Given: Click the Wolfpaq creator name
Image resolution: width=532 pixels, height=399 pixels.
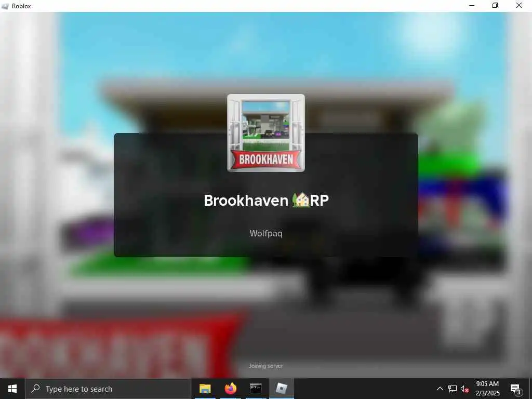Looking at the screenshot, I should coord(266,233).
